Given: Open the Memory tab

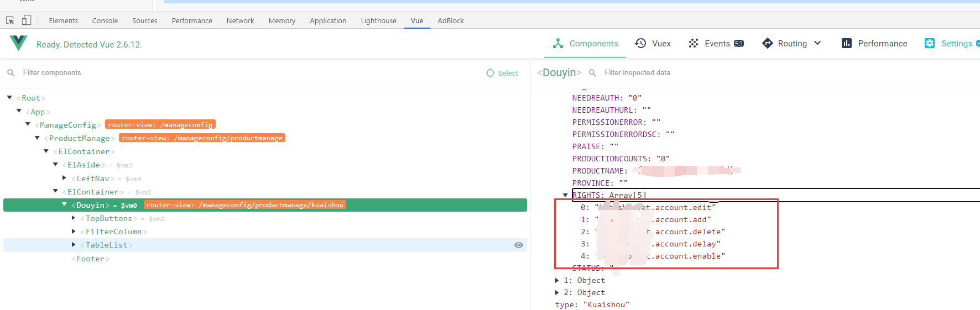Looking at the screenshot, I should pyautogui.click(x=282, y=21).
